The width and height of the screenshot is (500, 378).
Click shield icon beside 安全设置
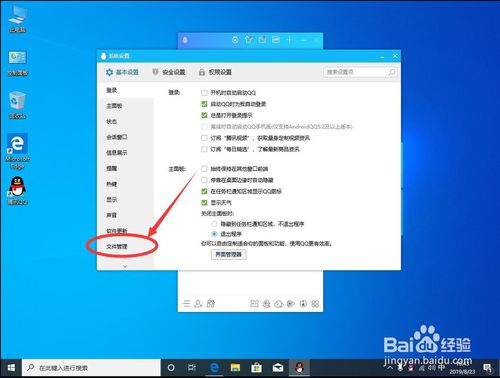point(155,72)
